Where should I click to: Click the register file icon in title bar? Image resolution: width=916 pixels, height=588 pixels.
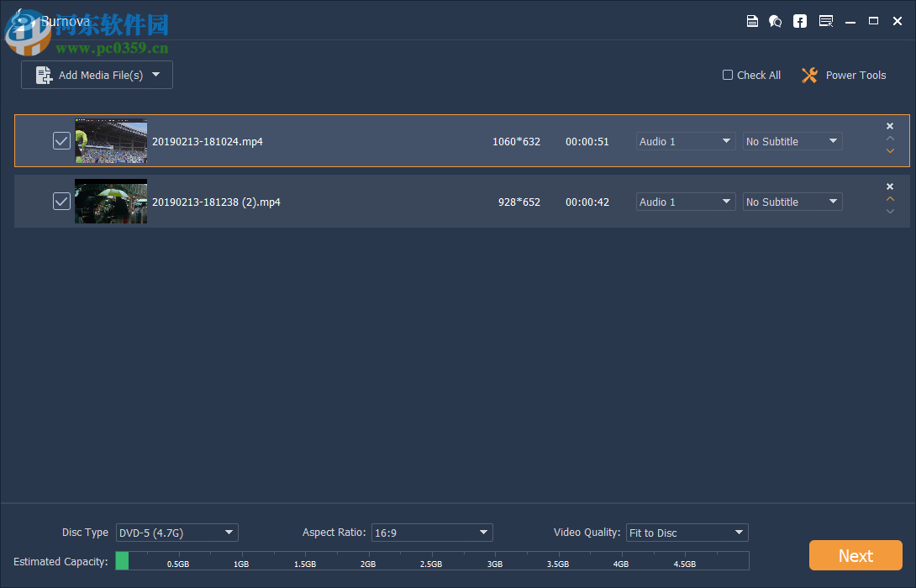coord(752,21)
